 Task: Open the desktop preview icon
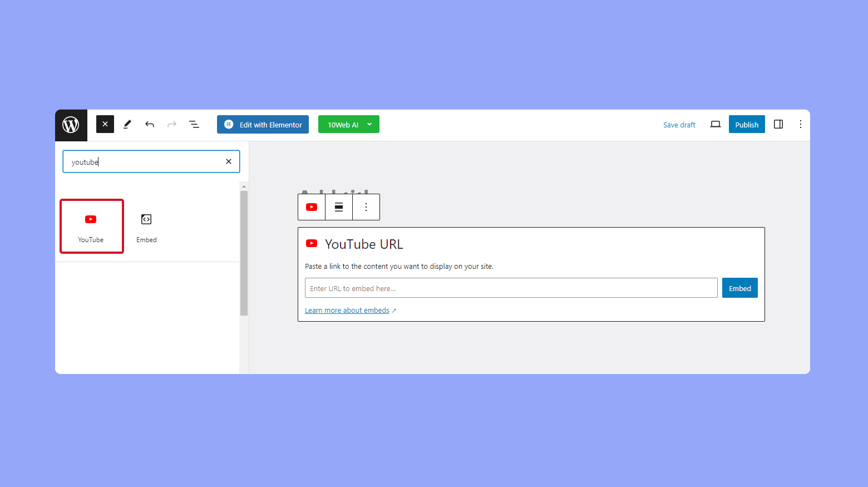[715, 124]
